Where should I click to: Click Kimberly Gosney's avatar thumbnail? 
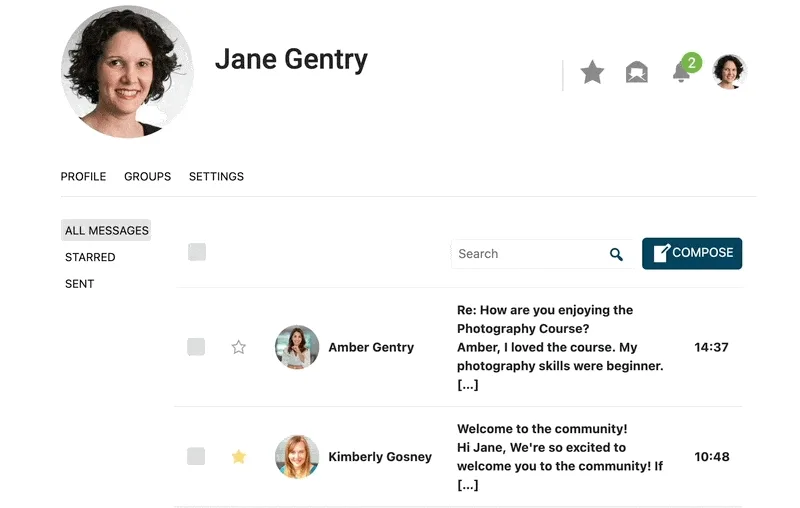point(297,456)
